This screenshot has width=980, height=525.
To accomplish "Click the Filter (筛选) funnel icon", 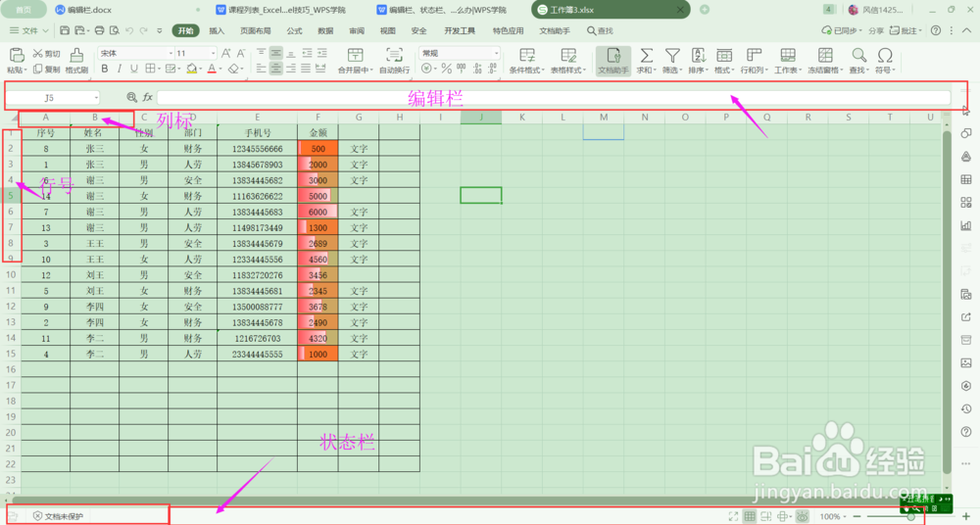I will 672,56.
